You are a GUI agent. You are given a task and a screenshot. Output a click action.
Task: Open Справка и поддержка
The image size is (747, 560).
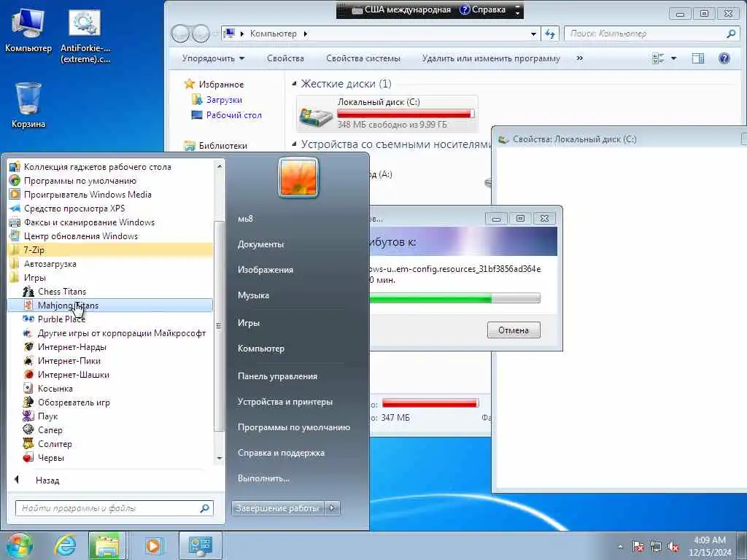click(281, 453)
